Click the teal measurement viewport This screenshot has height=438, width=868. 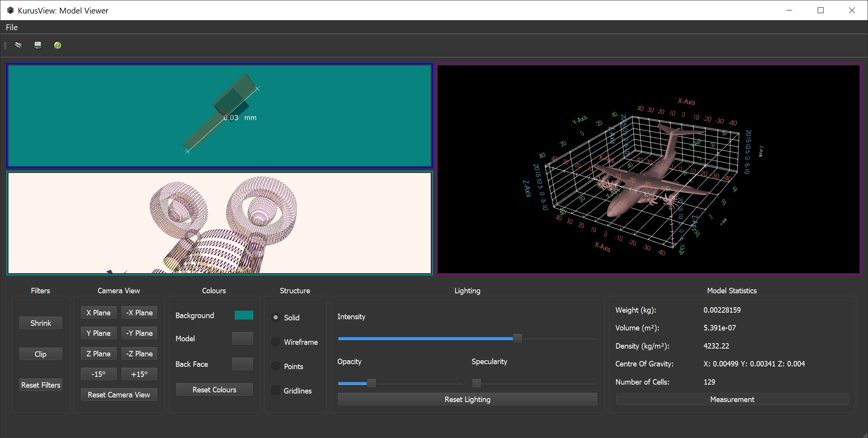pyautogui.click(x=219, y=116)
